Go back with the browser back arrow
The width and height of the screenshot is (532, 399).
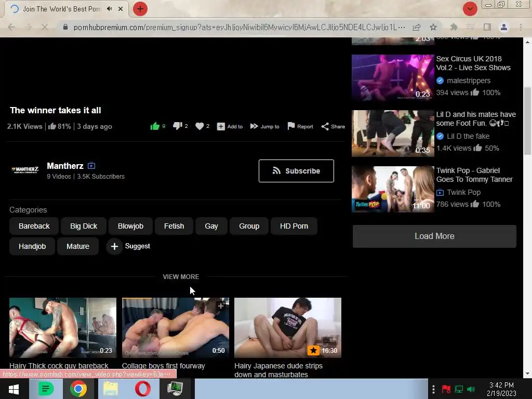11,27
